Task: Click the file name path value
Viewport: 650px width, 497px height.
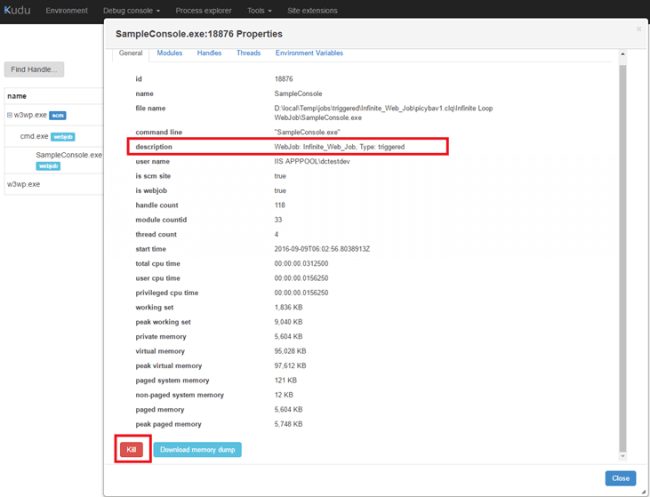Action: [x=383, y=113]
